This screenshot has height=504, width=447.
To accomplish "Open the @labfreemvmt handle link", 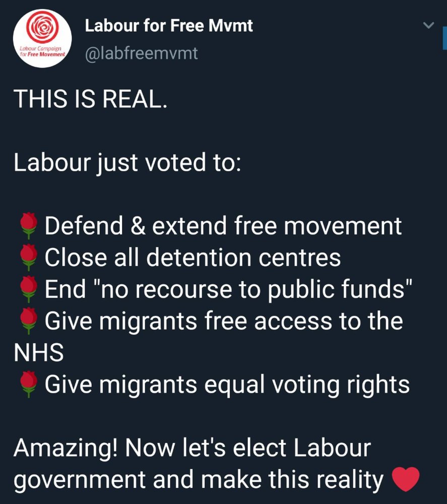I will point(142,53).
